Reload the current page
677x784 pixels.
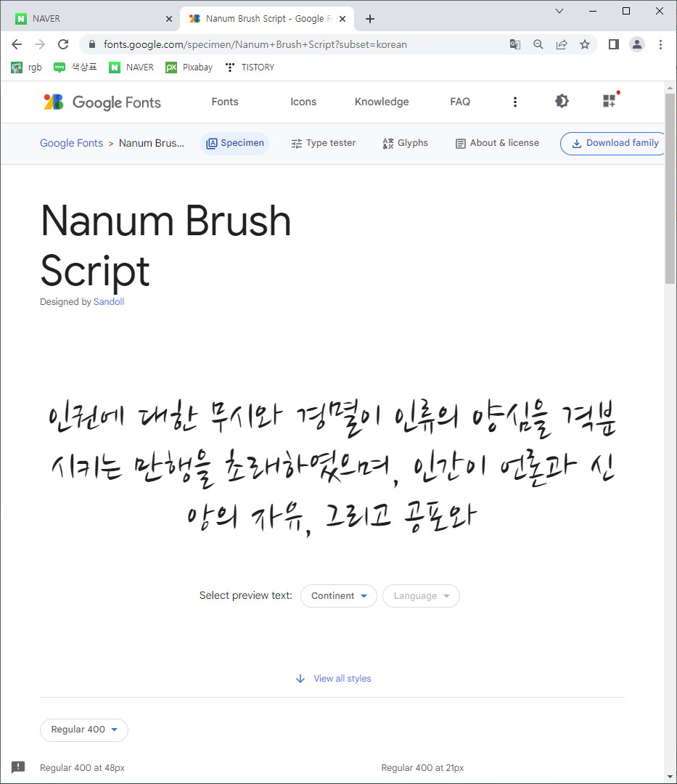63,44
